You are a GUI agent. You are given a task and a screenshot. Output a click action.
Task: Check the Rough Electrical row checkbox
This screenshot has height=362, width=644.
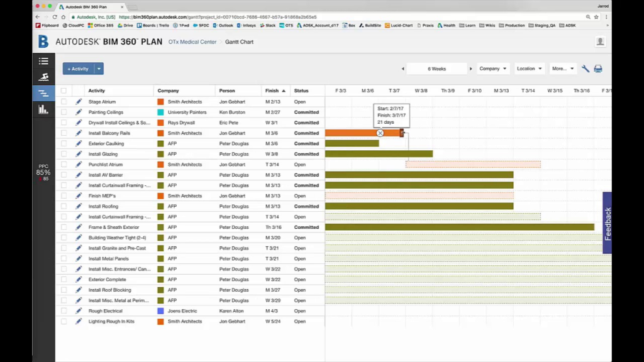point(64,311)
